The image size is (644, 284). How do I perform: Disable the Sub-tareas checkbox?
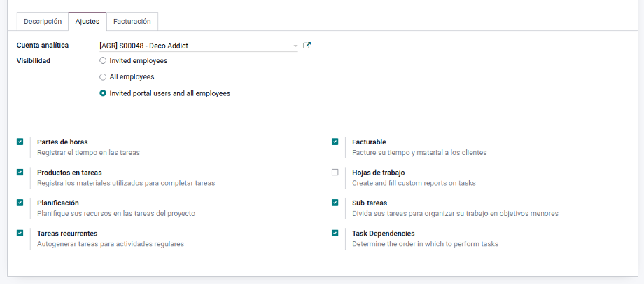pos(335,203)
